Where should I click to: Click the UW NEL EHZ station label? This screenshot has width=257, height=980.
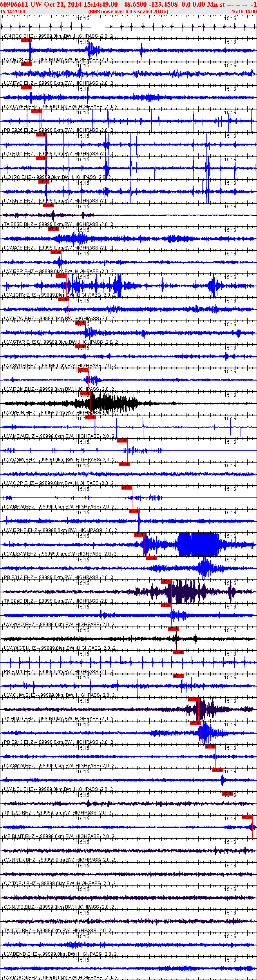18,789
